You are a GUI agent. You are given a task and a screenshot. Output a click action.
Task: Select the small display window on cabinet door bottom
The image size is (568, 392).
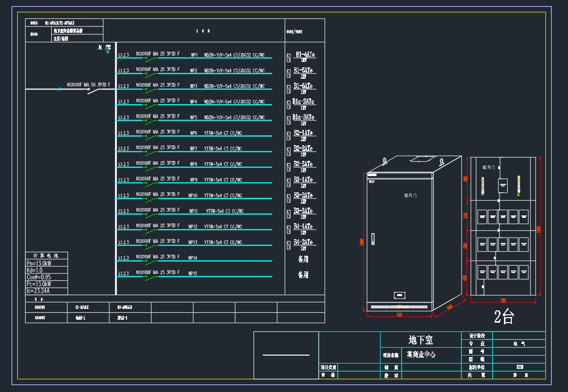399,296
